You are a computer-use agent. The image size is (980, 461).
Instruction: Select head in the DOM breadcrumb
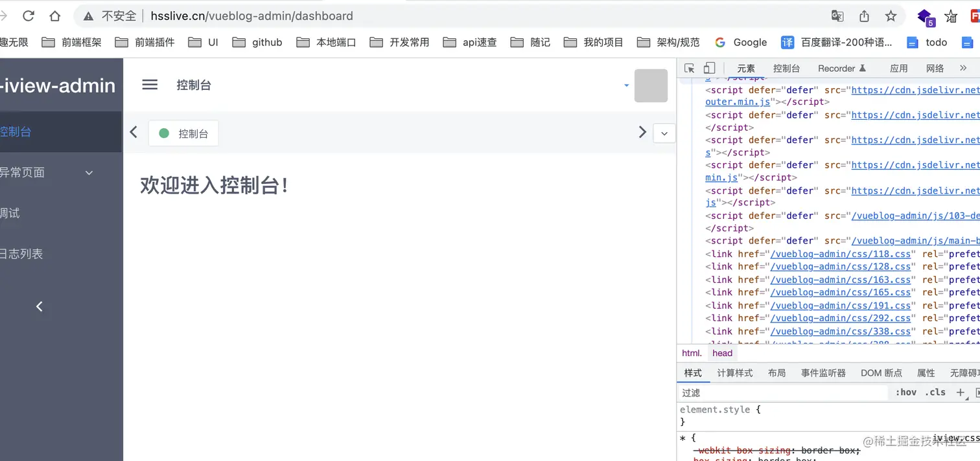(722, 353)
